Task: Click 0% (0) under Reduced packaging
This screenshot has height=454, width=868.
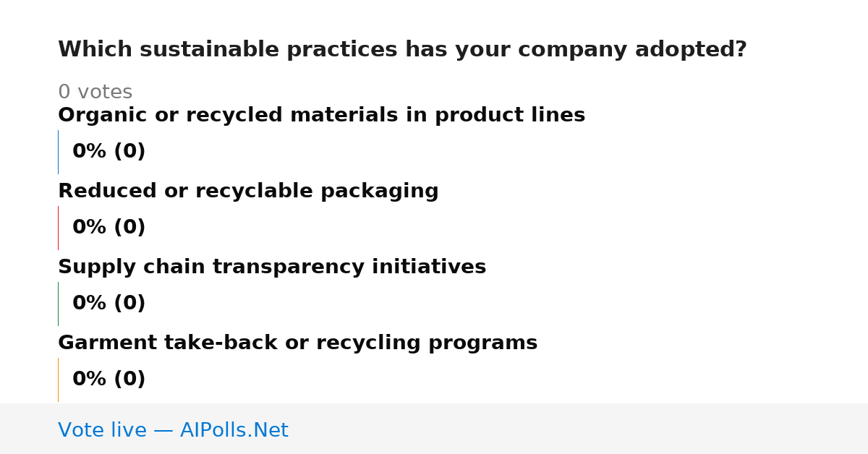Action: (109, 228)
